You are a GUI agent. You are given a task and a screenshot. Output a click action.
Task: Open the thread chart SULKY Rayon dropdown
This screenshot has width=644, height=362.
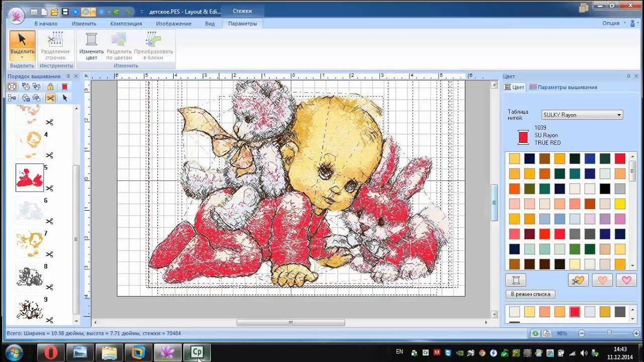(582, 115)
